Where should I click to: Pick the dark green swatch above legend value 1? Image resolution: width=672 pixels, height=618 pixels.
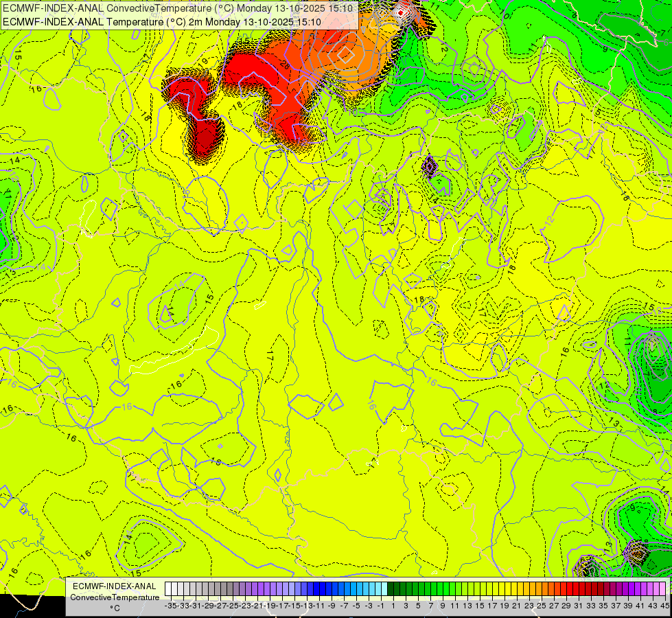tap(391, 589)
